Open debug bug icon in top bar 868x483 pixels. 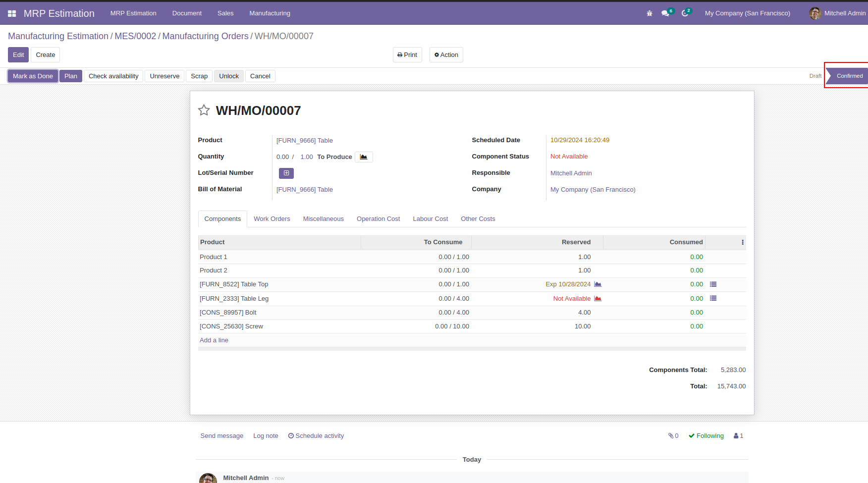pos(650,13)
